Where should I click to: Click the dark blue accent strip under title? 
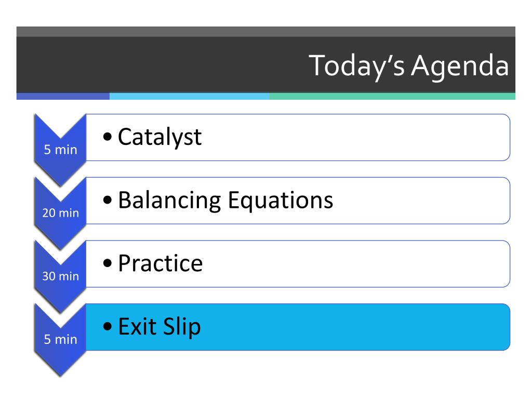[x=63, y=96]
